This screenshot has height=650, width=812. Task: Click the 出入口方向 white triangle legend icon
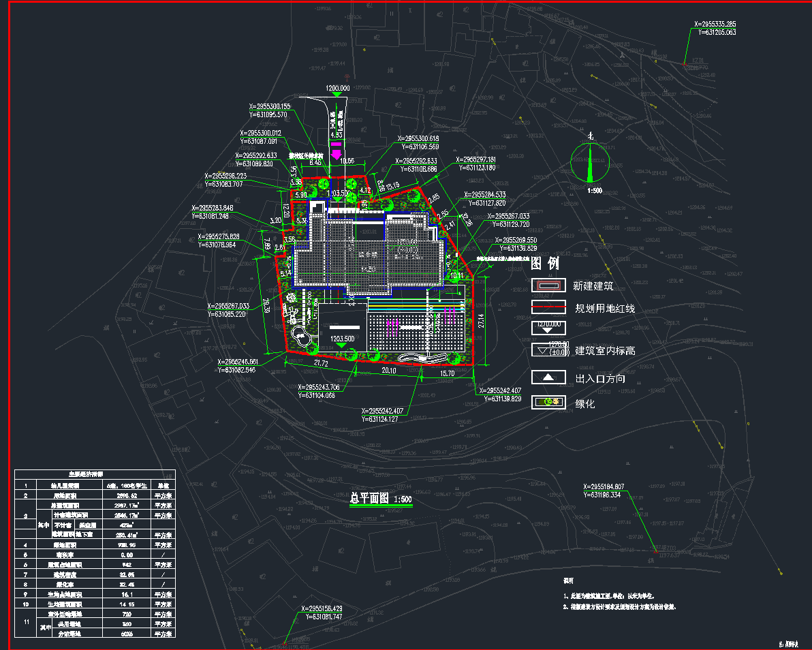[x=548, y=377]
